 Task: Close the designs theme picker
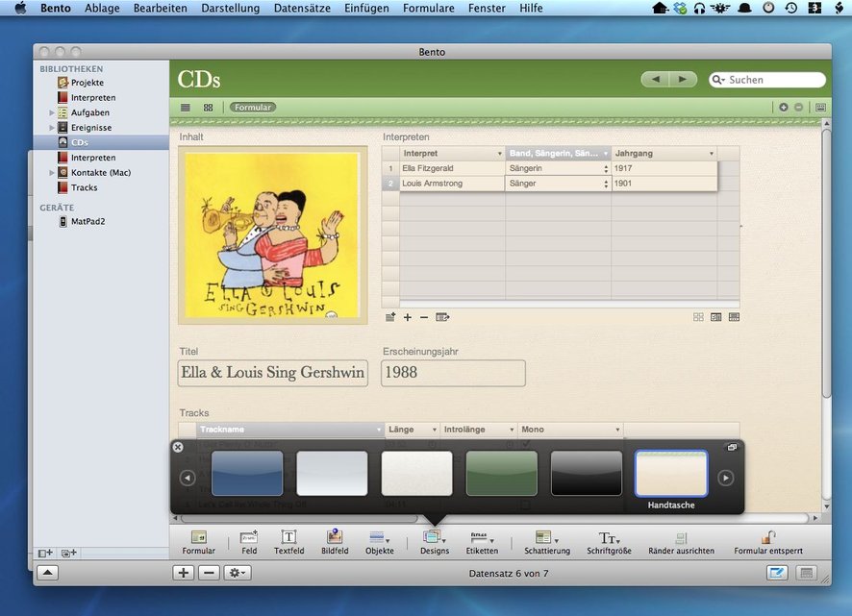pos(178,447)
